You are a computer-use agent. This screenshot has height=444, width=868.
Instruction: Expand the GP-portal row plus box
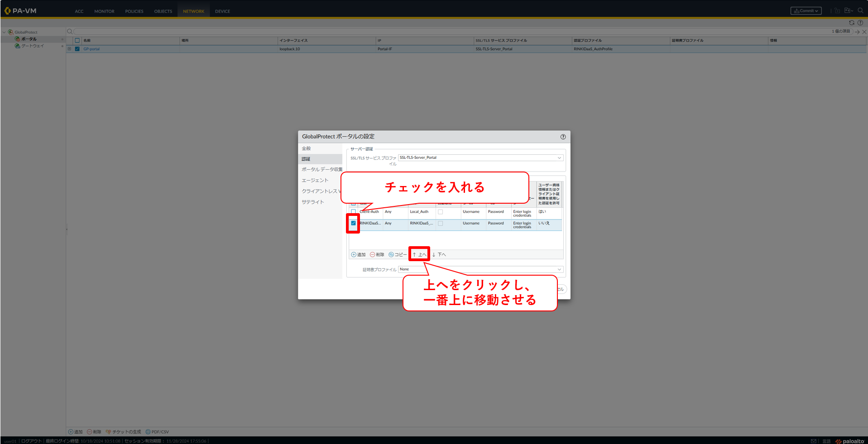[69, 49]
